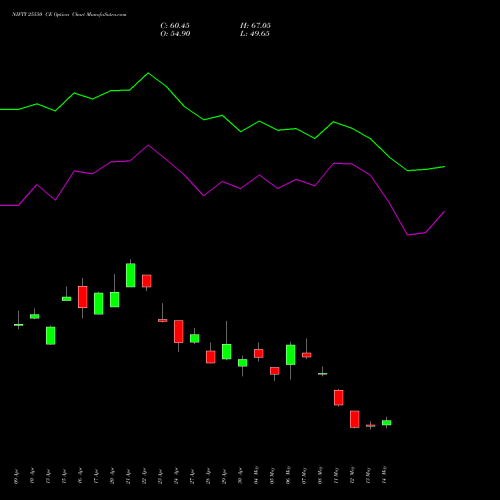This screenshot has width=500, height=500.
Task: Click the NIFTY CE Option chart title
Action: [x=69, y=15]
